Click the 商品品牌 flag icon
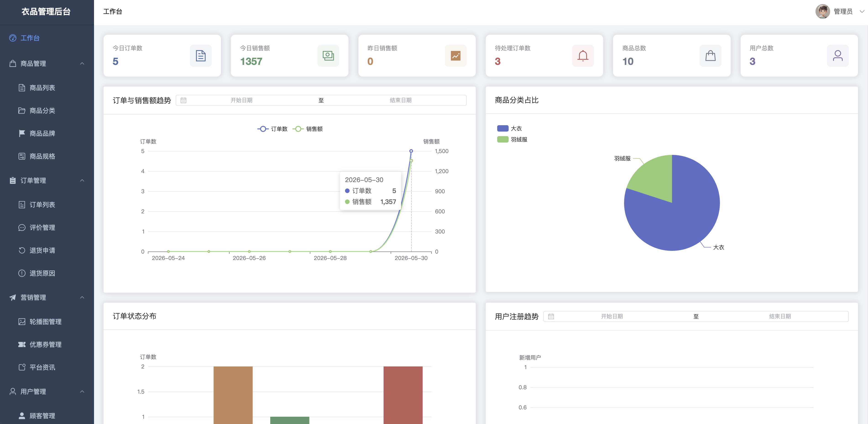Screen dimensions: 868x424 pos(22,134)
